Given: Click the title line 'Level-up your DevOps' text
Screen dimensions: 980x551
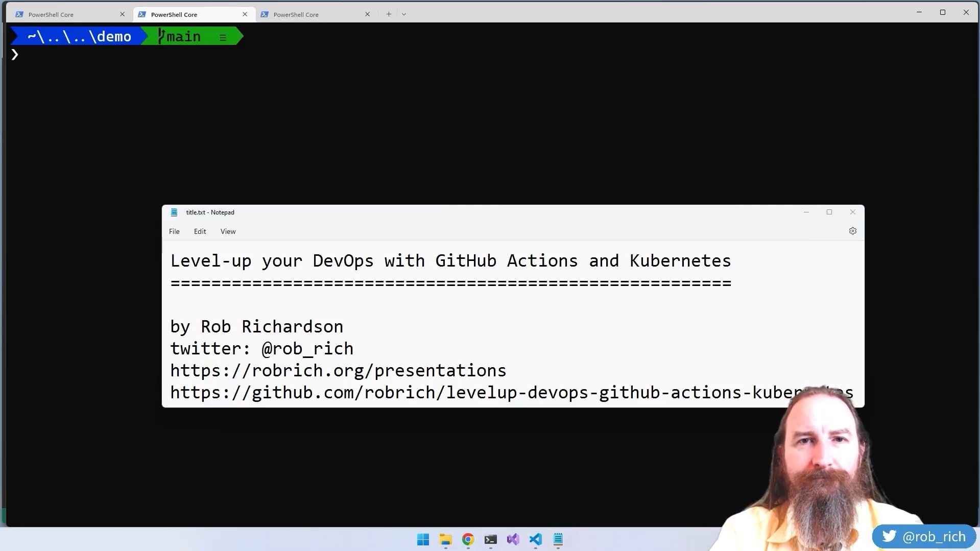Looking at the screenshot, I should 450,261.
